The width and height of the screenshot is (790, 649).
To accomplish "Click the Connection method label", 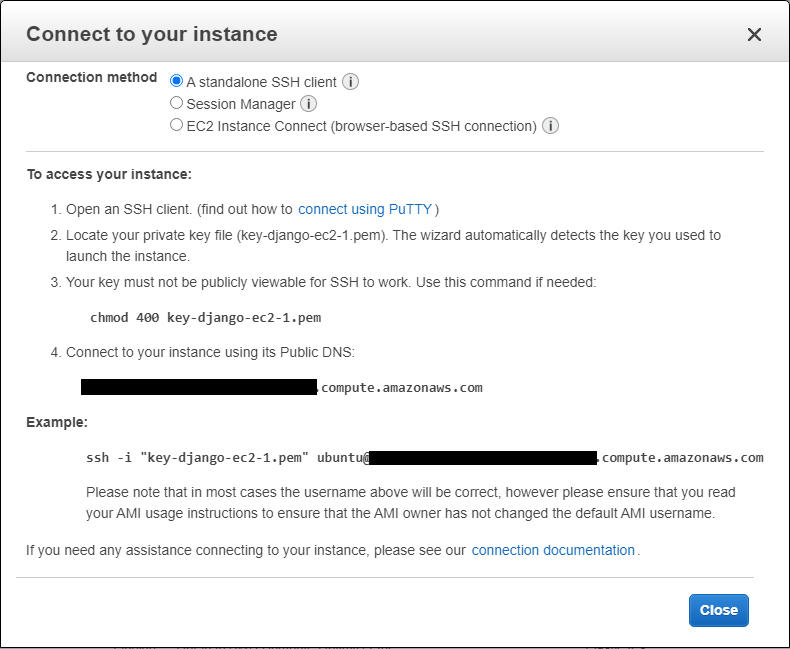I will [92, 77].
